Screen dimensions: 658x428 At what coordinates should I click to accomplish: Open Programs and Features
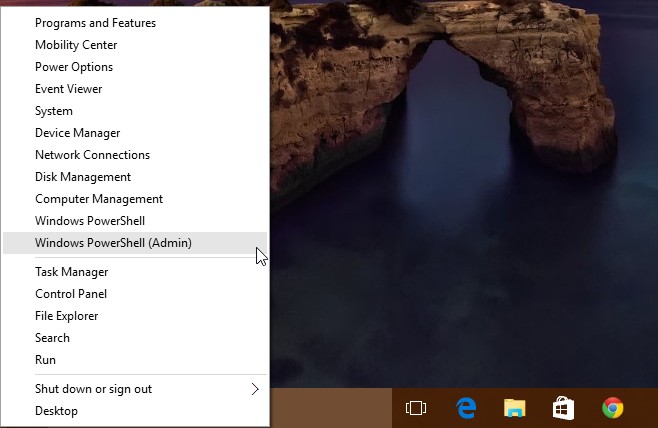pyautogui.click(x=135, y=23)
